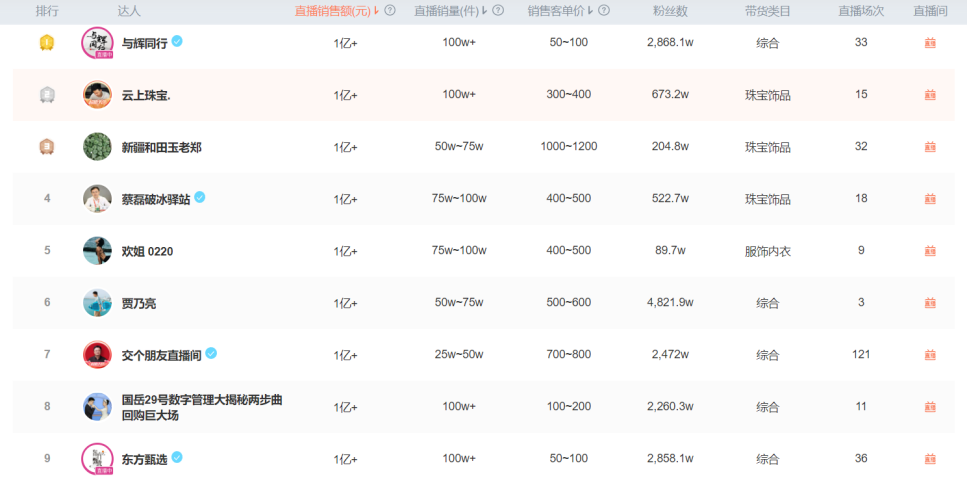
Task: Open 与辉同行 influencer name link
Action: 144,44
